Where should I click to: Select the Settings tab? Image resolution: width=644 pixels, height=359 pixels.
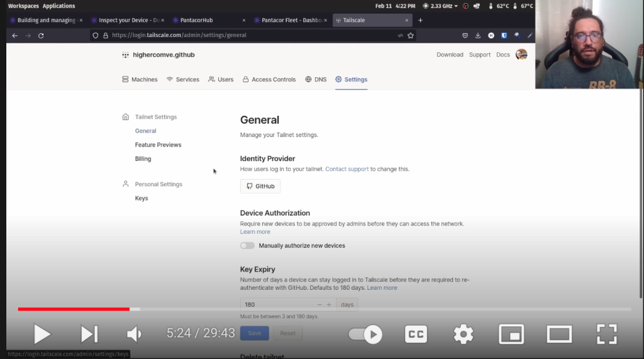[x=351, y=79]
